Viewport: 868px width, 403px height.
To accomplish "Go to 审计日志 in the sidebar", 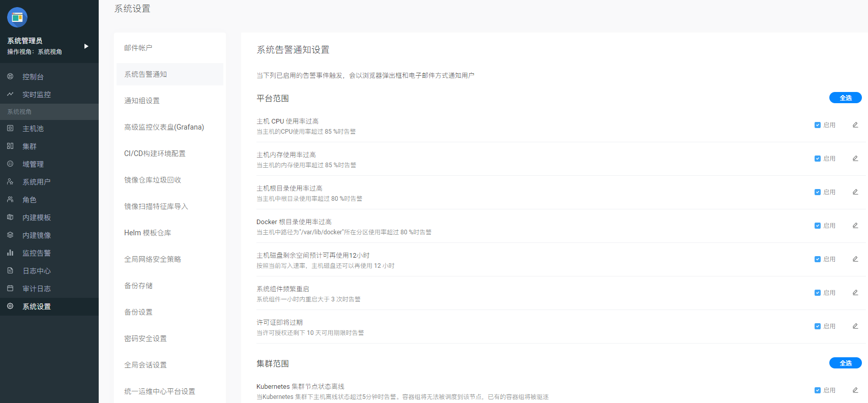I will pyautogui.click(x=36, y=289).
